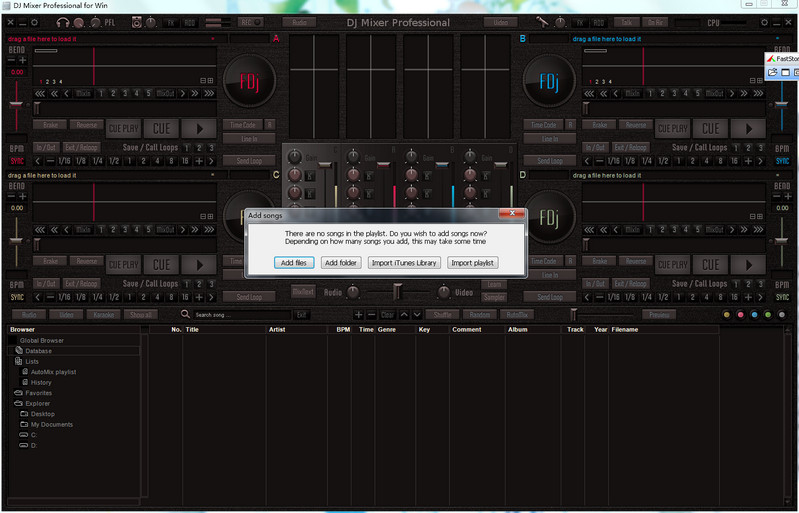The height and width of the screenshot is (513, 799).
Task: Jump deck A fast rewind triple arrow
Action: tap(39, 93)
